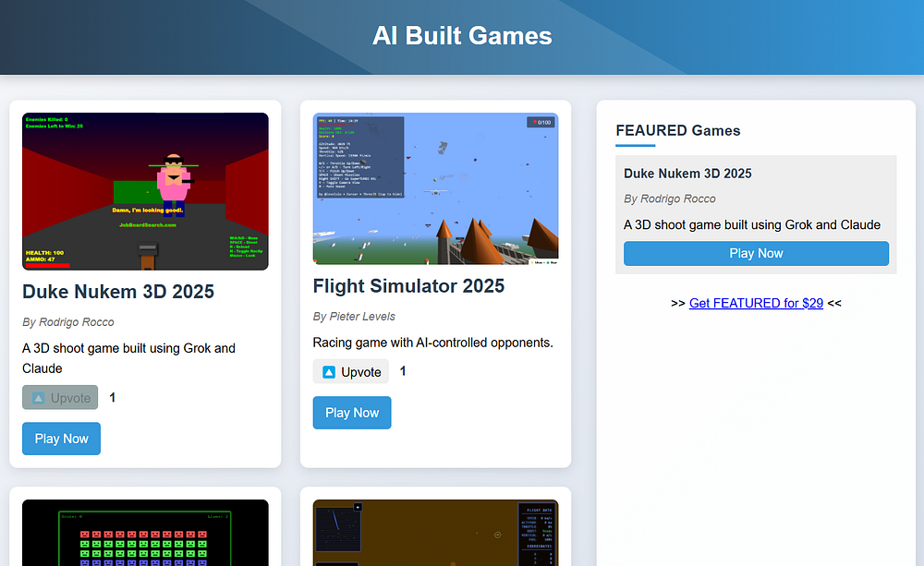Open the Get FEATURED for $29 link

[x=756, y=304]
